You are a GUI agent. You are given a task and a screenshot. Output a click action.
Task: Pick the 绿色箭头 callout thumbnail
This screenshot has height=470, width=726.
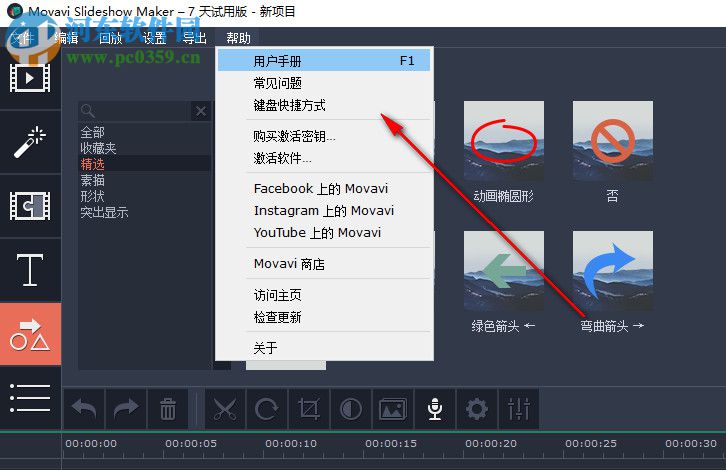click(504, 271)
